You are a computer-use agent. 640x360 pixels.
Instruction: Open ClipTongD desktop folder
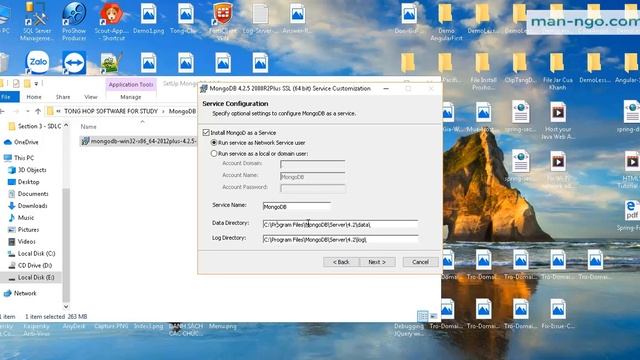coord(520,68)
